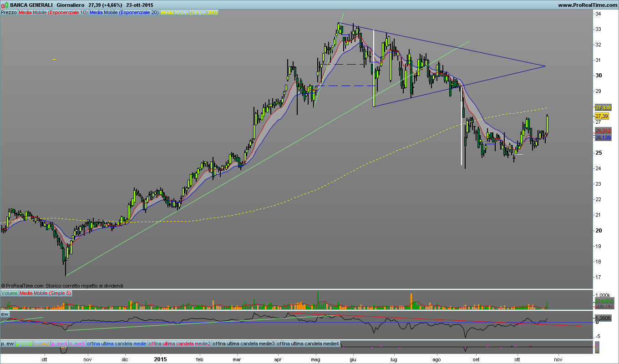
Task: Click the 1.000k label on volume scale
Action: (x=603, y=295)
